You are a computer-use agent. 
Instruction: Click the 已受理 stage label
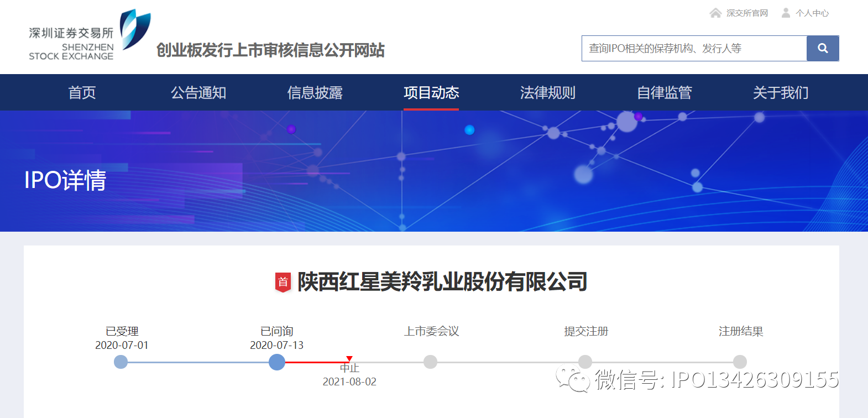click(122, 331)
